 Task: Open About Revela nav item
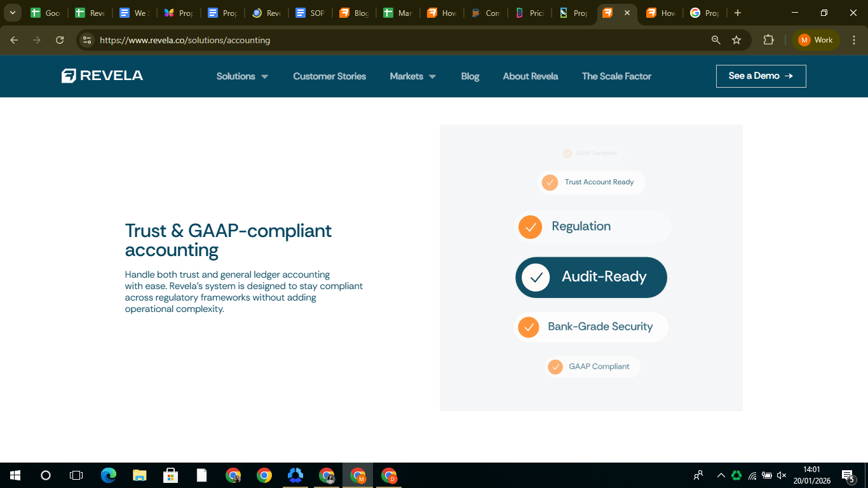[x=531, y=76]
